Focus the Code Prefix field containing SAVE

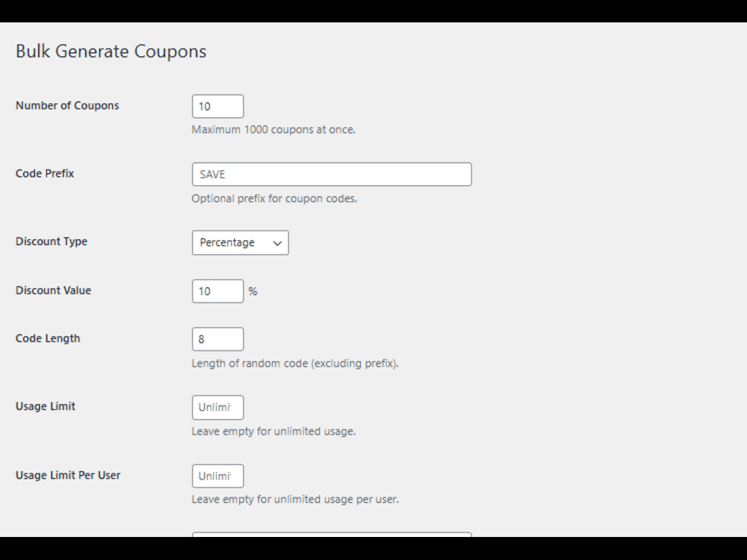332,174
